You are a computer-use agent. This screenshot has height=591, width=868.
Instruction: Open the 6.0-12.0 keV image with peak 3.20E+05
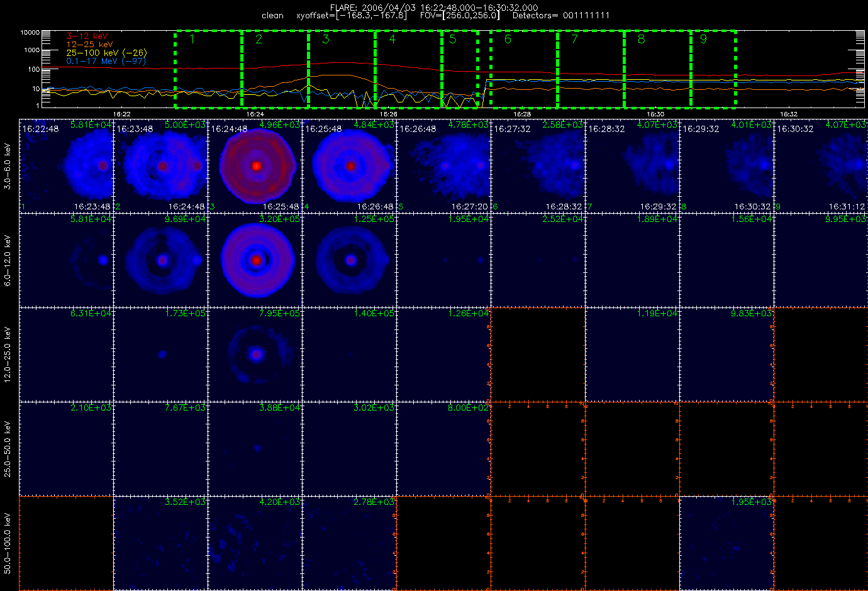255,260
